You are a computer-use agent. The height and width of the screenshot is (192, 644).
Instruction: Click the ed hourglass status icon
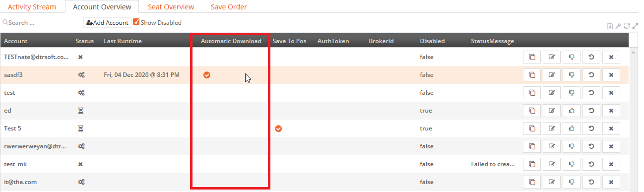[80, 111]
